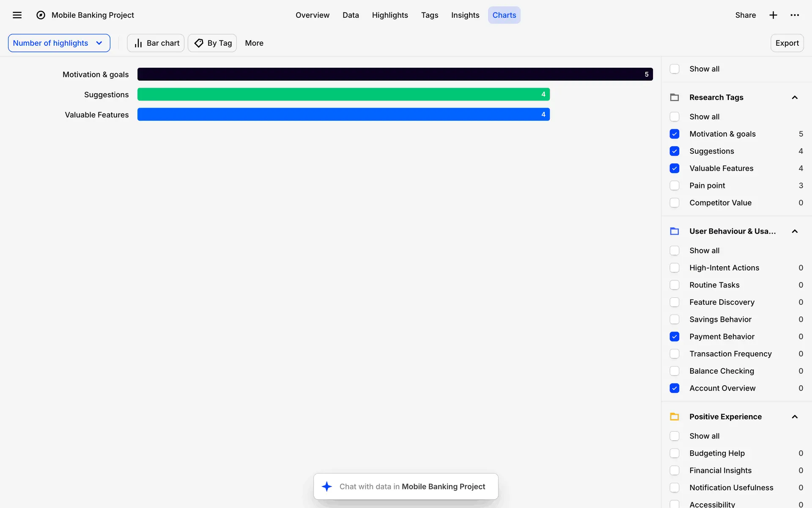Go to the Highlights tab
The width and height of the screenshot is (812, 508).
click(x=390, y=15)
